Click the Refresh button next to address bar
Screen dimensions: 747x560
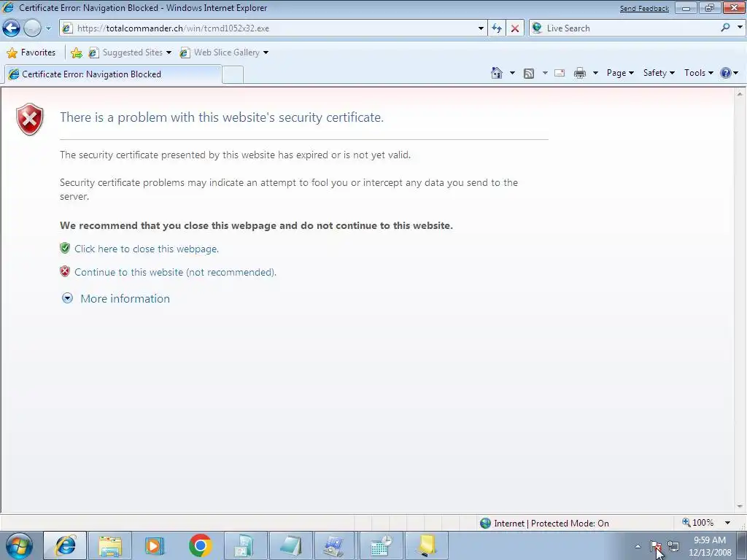pyautogui.click(x=497, y=28)
